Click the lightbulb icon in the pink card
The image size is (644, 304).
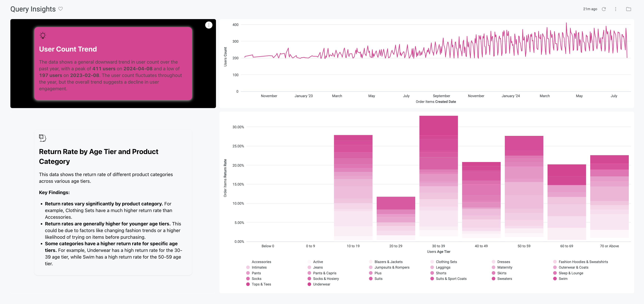(x=43, y=35)
